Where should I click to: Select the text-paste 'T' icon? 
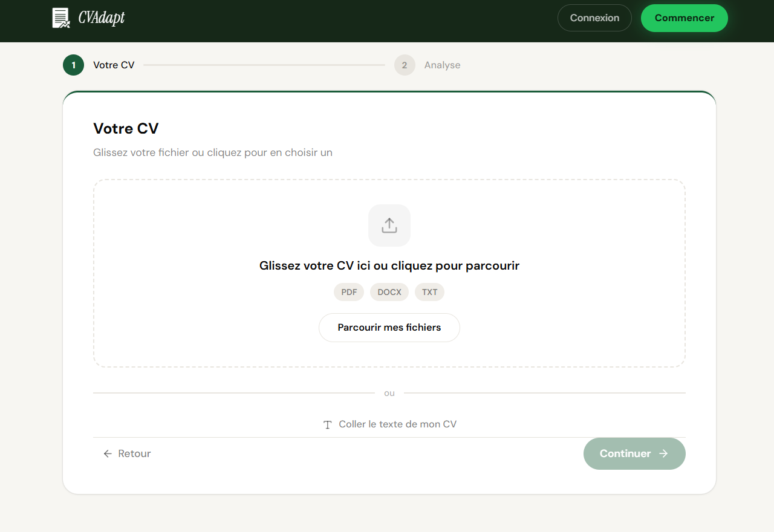point(327,424)
